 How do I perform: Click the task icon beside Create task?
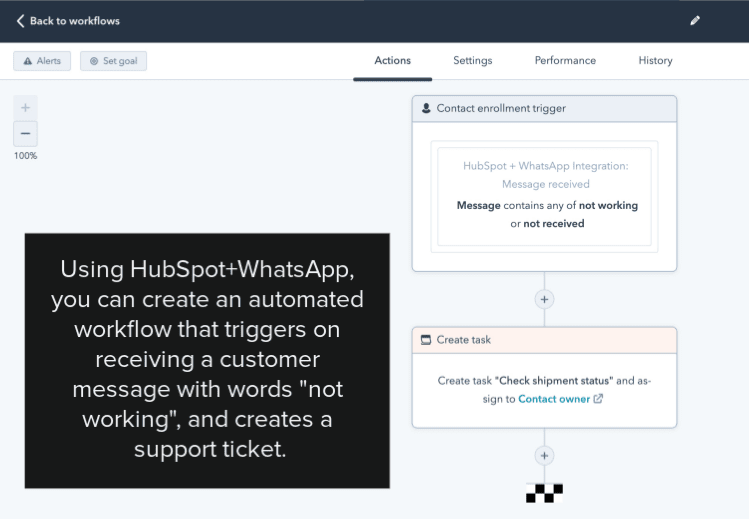click(426, 340)
